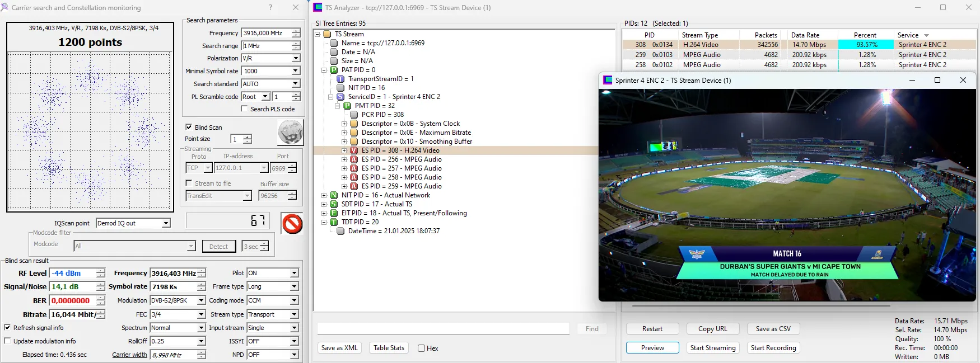This screenshot has width=980, height=363.
Task: Expand the ES PID 256 MPEG Audio node
Action: coord(344,159)
